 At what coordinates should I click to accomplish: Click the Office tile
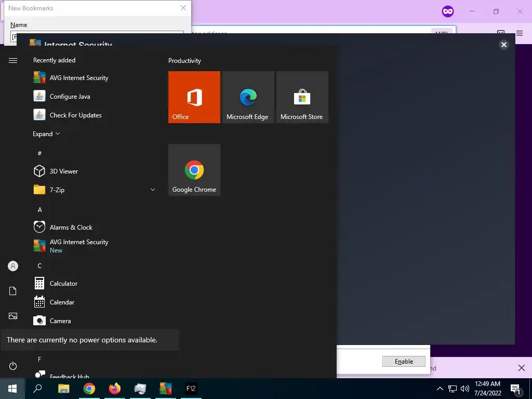[x=194, y=97]
